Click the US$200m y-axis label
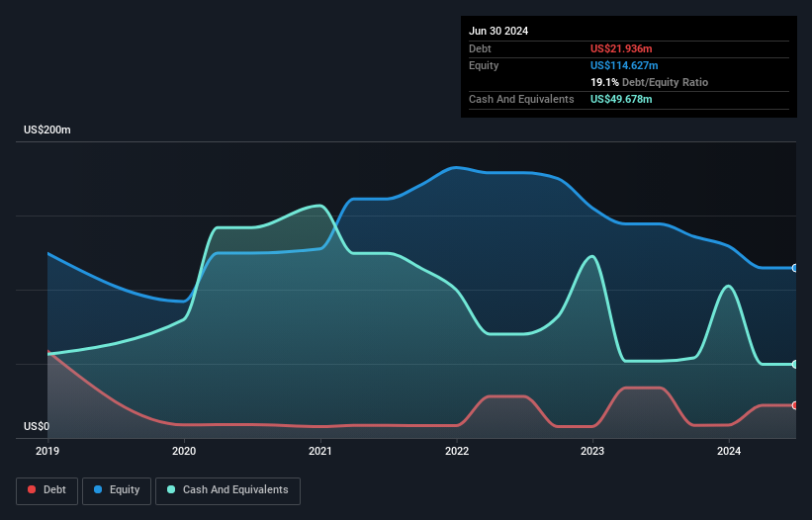The height and width of the screenshot is (520, 812). tap(47, 130)
